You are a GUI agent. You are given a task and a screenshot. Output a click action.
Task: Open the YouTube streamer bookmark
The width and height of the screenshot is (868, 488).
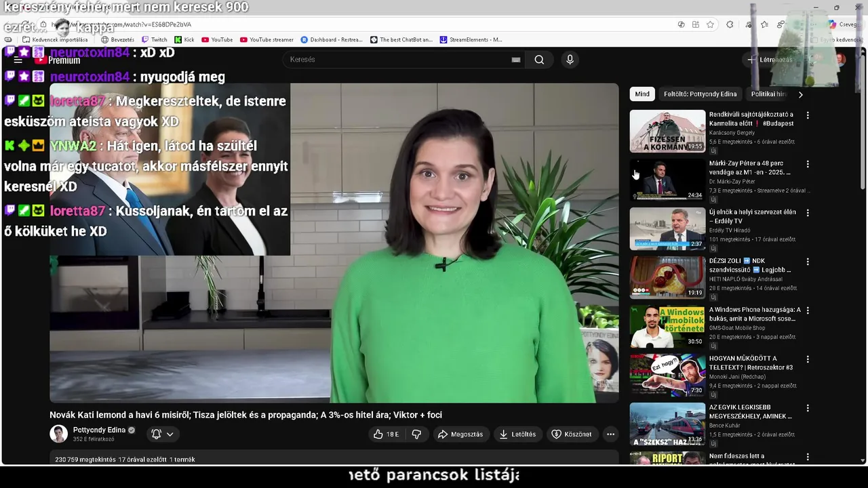coord(267,39)
